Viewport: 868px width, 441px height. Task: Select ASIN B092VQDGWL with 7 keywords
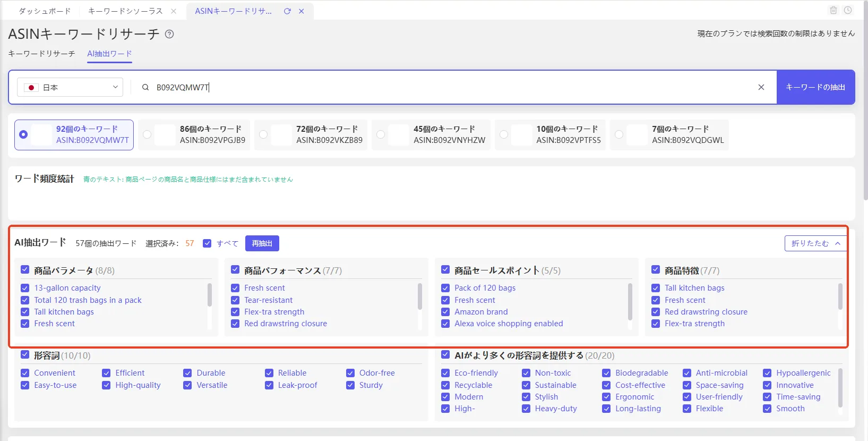click(669, 135)
